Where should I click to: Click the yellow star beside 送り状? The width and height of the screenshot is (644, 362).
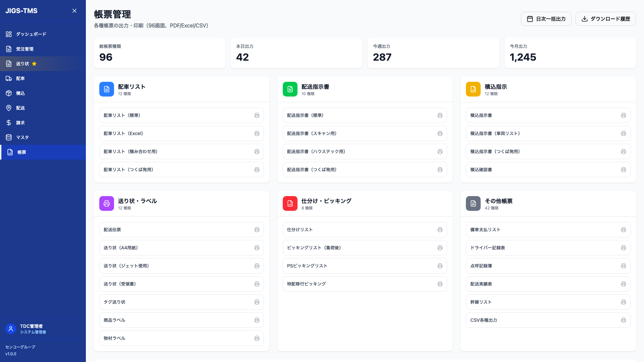[x=34, y=64]
